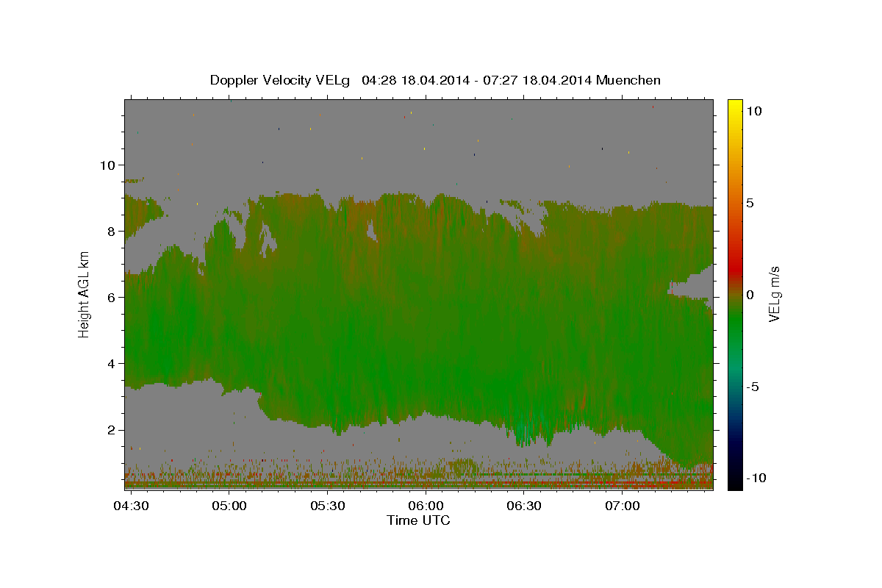Click the height tick label 8
882x588 pixels.
click(x=110, y=231)
